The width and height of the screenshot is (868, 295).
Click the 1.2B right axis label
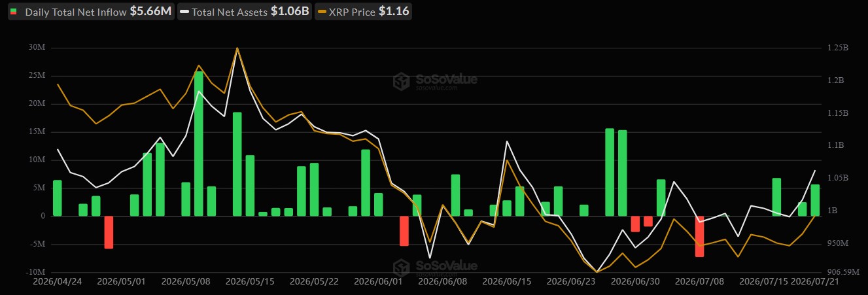(835, 80)
